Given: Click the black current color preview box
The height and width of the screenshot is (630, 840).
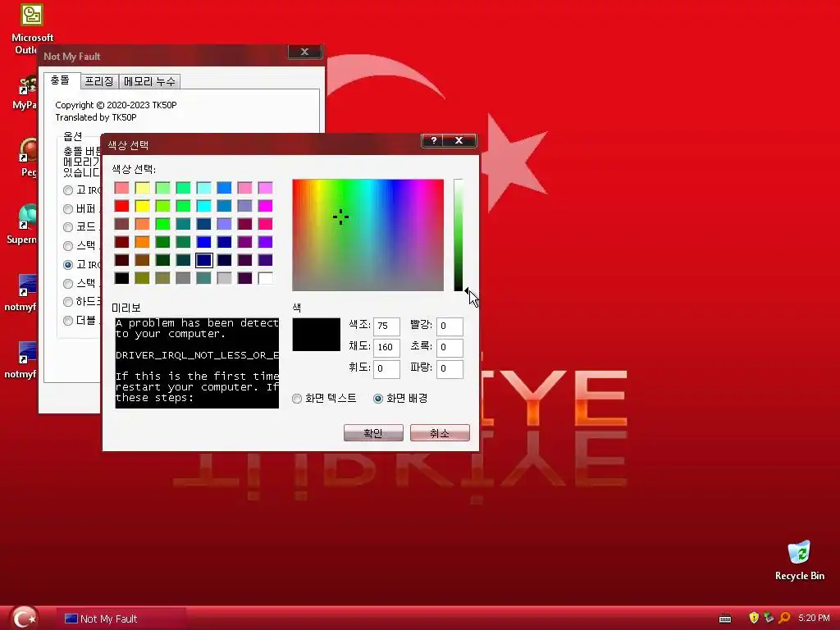Looking at the screenshot, I should click(x=316, y=335).
